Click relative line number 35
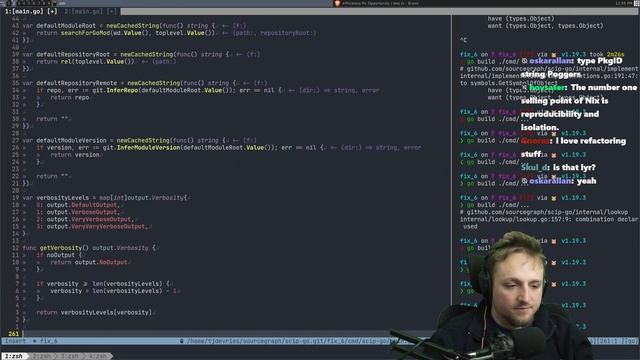This screenshot has width=640, height=360. coord(16,83)
